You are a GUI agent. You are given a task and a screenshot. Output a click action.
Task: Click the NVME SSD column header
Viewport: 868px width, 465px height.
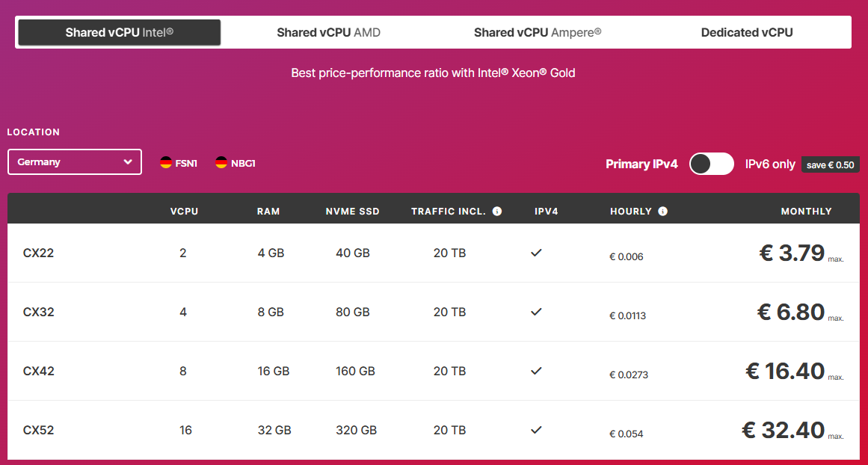[x=353, y=212]
